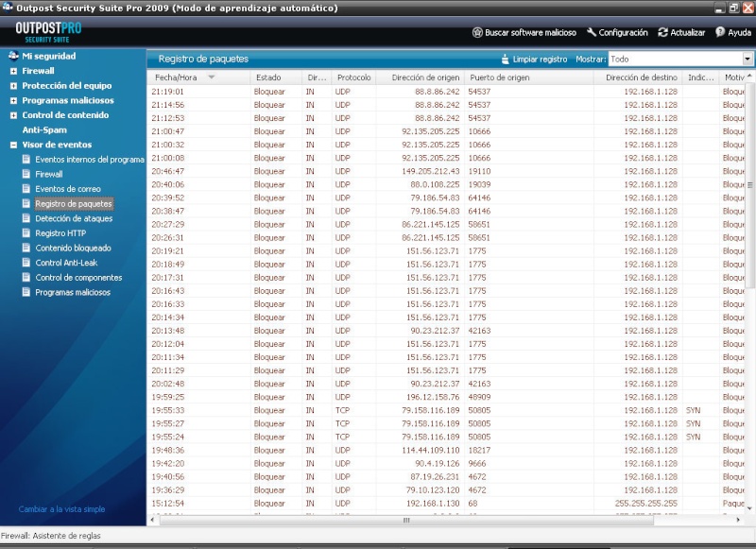The width and height of the screenshot is (756, 549).
Task: Click destination address 255.255.255.255
Action: tap(646, 503)
